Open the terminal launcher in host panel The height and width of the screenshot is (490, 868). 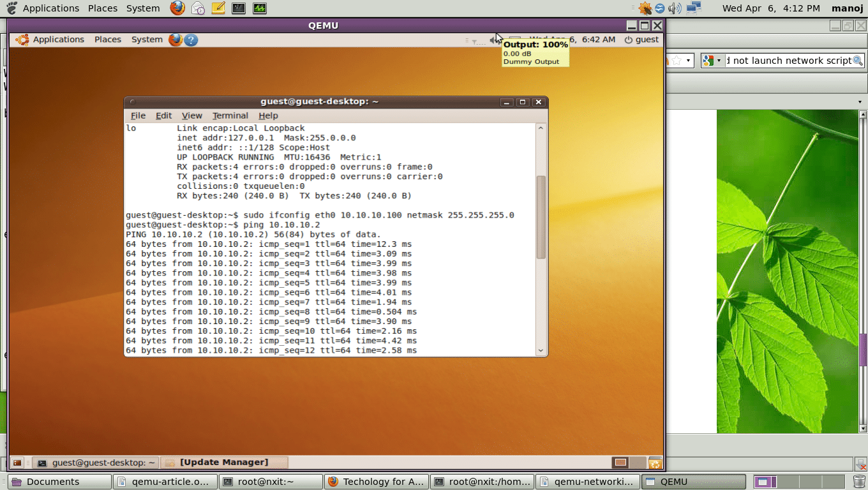238,8
